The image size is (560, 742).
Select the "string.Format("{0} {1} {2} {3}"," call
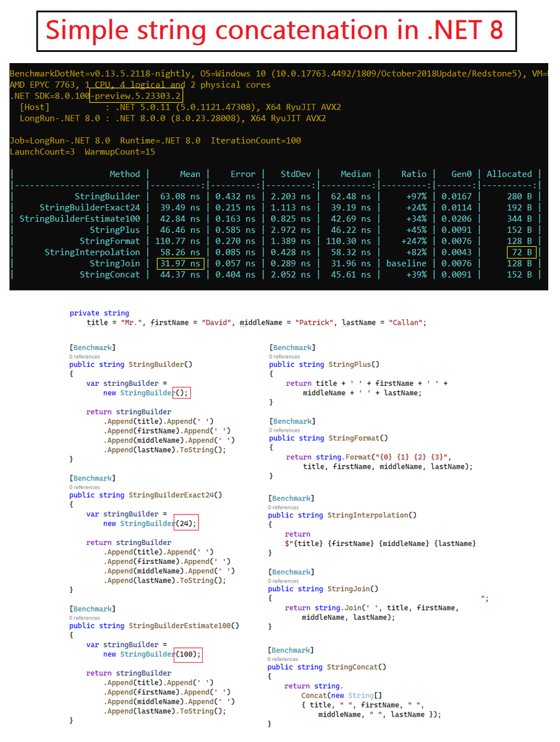coord(384,457)
